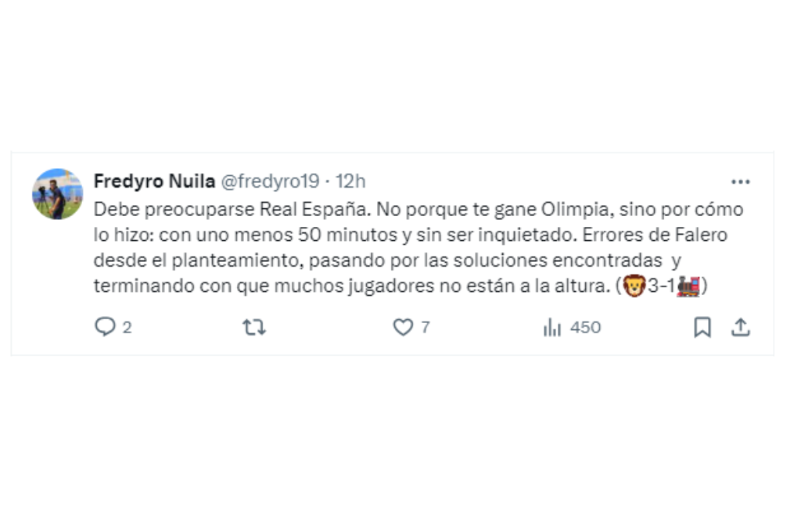This screenshot has width=801, height=532.
Task: Open the view analytics via the bar chart icon
Action: [x=552, y=329]
